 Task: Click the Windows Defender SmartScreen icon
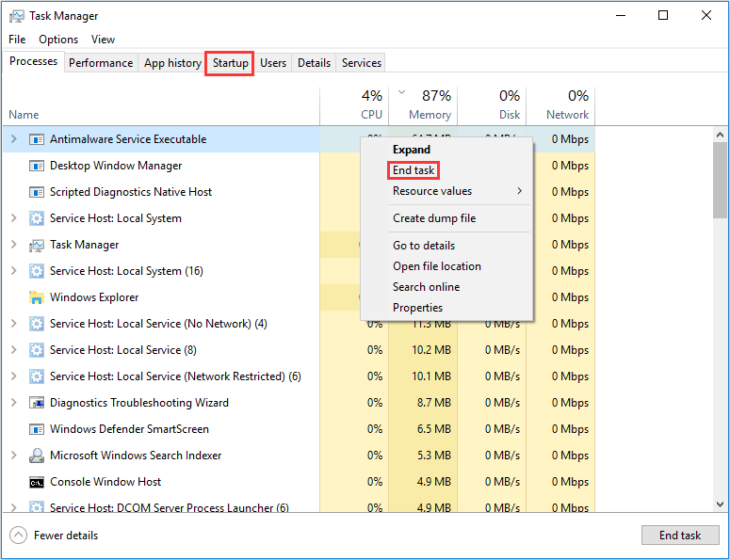pos(37,429)
